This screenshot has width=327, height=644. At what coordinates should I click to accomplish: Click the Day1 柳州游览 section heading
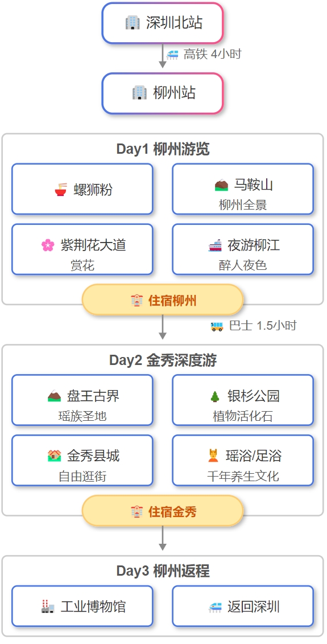click(x=163, y=149)
